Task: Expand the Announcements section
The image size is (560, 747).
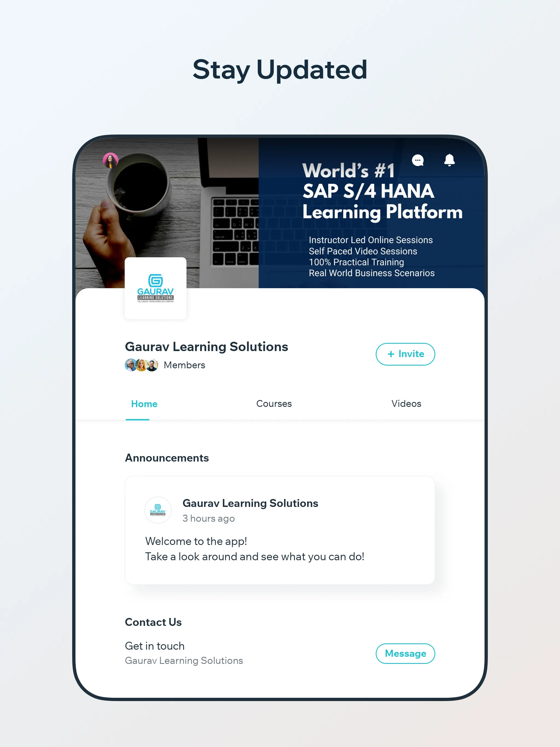Action: (x=167, y=457)
